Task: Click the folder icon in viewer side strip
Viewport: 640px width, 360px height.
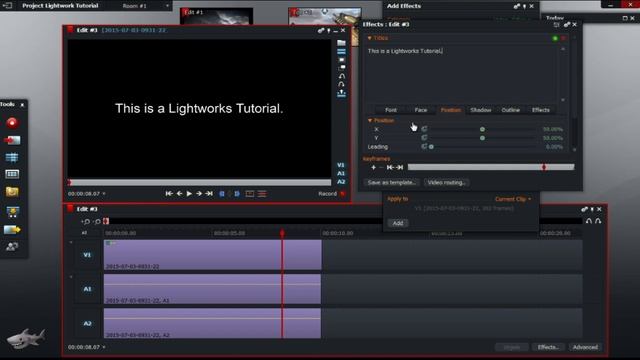Action: tap(341, 43)
